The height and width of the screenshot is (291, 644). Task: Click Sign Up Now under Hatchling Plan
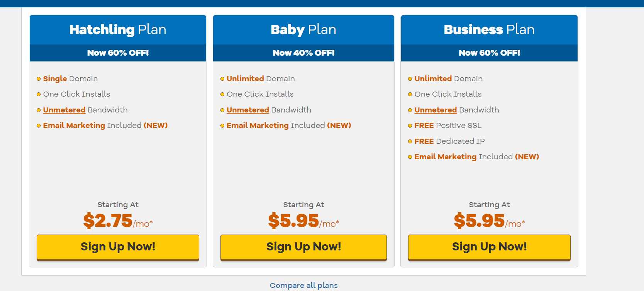[x=118, y=247]
